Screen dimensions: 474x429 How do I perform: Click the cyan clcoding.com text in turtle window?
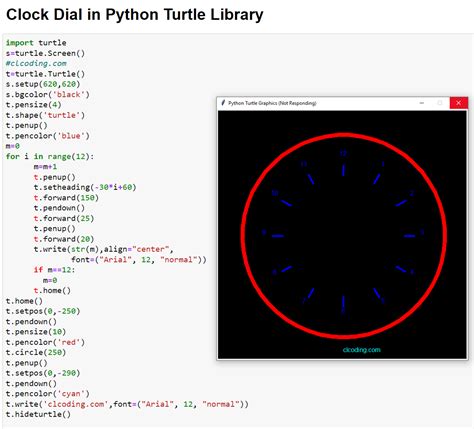click(361, 350)
